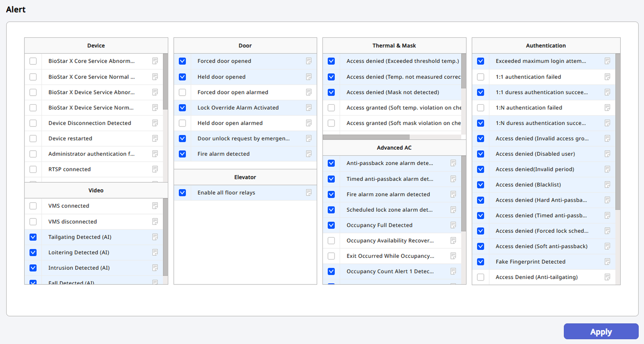Click note icon for Occupancy Full Detected

click(453, 225)
